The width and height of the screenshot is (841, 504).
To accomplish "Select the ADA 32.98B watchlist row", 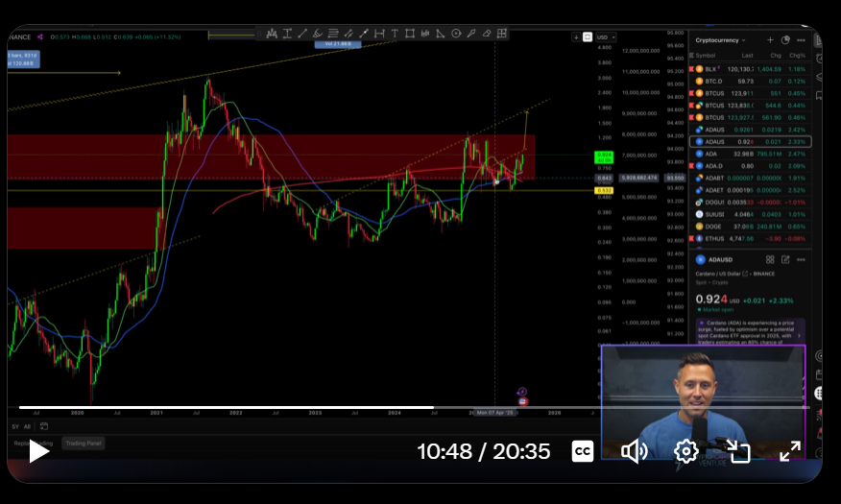I will 750,154.
